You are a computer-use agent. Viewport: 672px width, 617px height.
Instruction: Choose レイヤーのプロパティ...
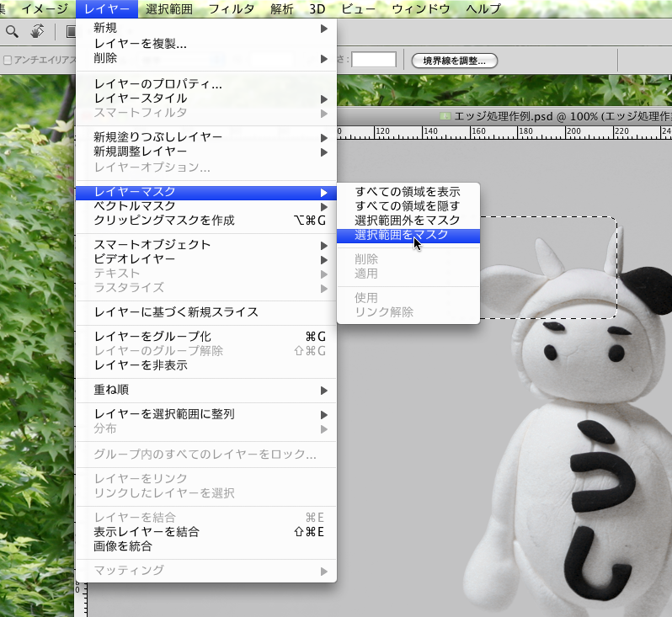tap(206, 84)
